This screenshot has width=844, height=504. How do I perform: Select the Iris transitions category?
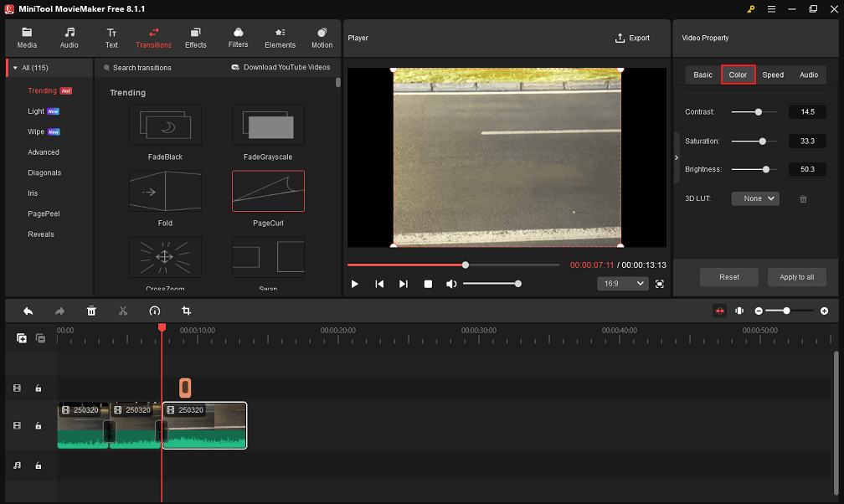33,193
